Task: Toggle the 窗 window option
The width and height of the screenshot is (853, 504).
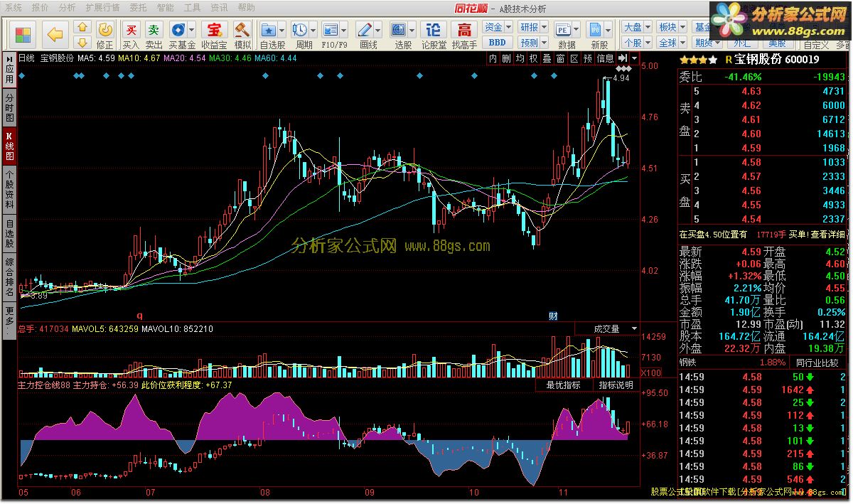Action: click(x=560, y=58)
